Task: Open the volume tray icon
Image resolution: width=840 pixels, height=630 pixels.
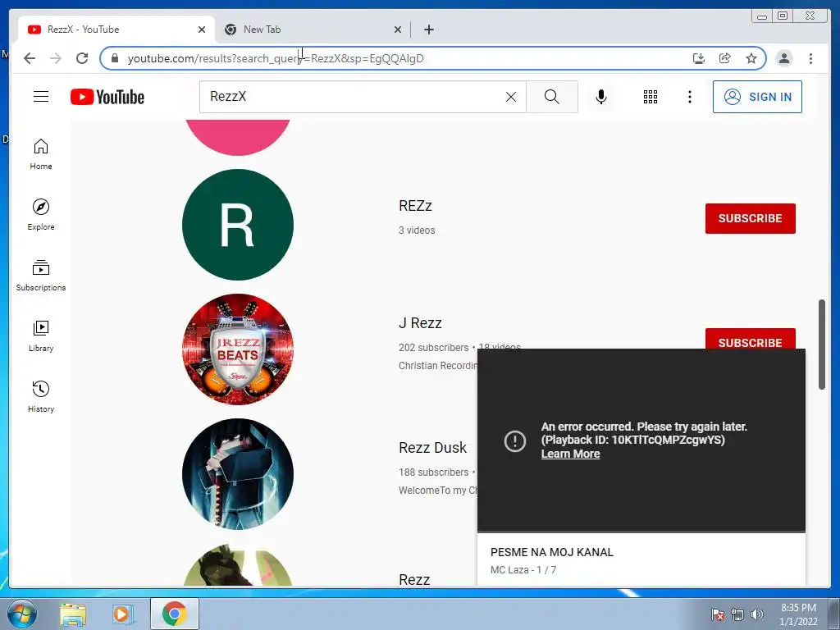Action: 756,614
